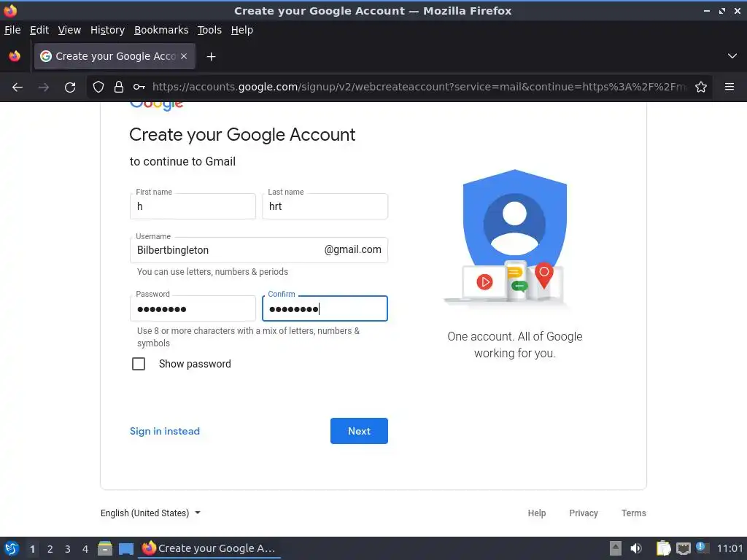
Task: Open the Firefox hamburger menu
Action: [729, 87]
